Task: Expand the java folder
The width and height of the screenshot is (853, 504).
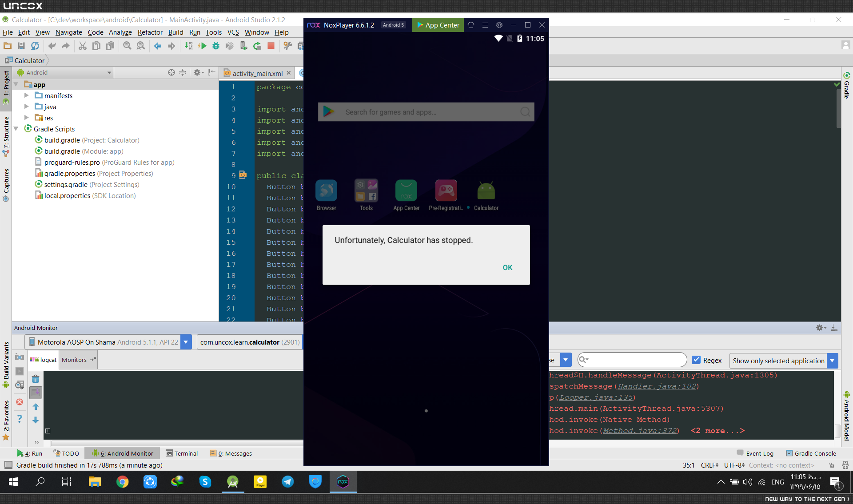Action: 26,107
